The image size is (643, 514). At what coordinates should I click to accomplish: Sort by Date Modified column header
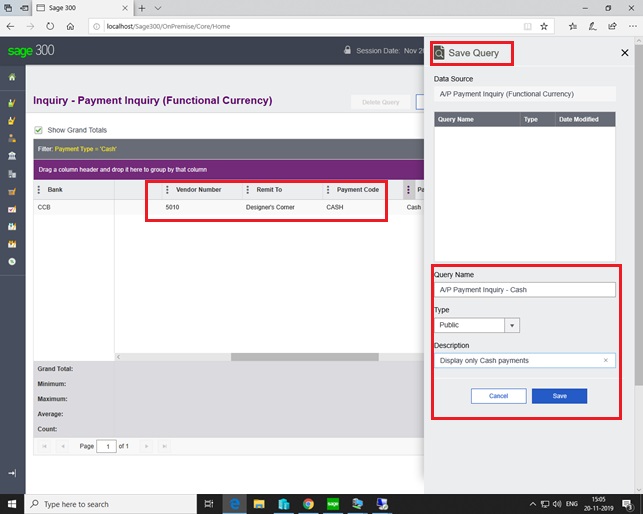[x=584, y=119]
